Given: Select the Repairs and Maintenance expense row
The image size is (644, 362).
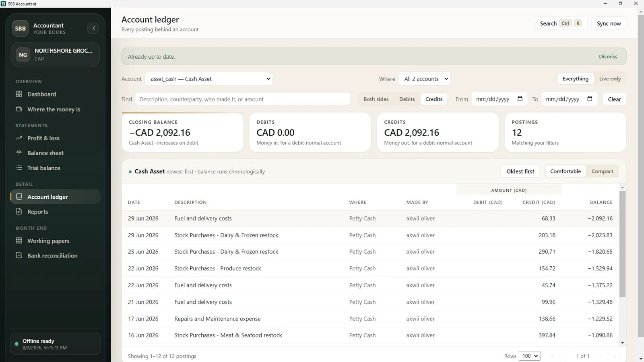Looking at the screenshot, I should click(370, 319).
